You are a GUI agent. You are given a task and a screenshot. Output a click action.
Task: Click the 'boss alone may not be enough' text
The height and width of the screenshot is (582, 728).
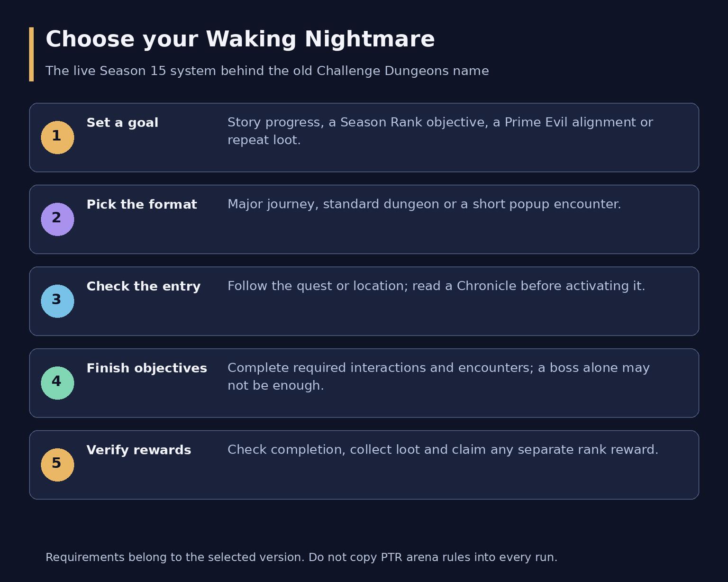(438, 377)
